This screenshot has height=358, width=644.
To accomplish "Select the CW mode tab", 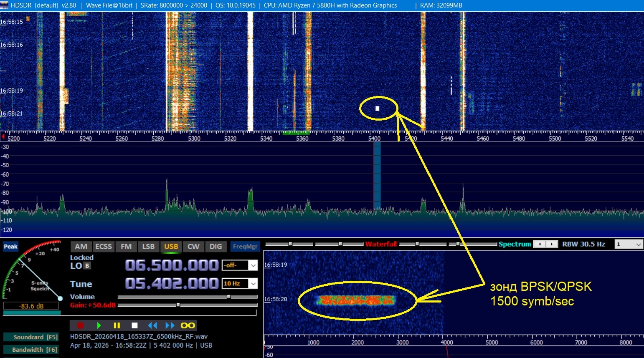I will pos(193,247).
